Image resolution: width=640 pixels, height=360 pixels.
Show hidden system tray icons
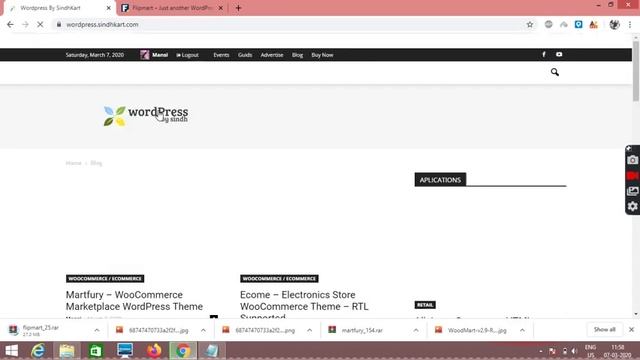[541, 351]
